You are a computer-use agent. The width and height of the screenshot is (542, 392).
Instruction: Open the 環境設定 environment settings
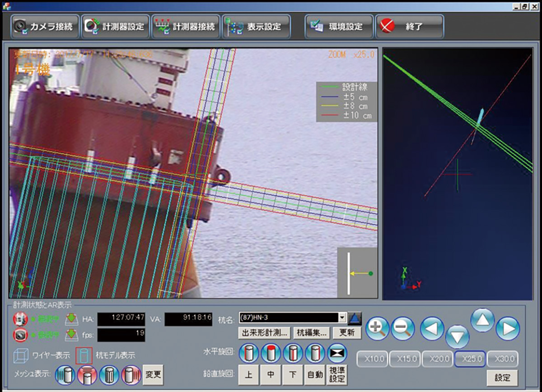pyautogui.click(x=338, y=26)
